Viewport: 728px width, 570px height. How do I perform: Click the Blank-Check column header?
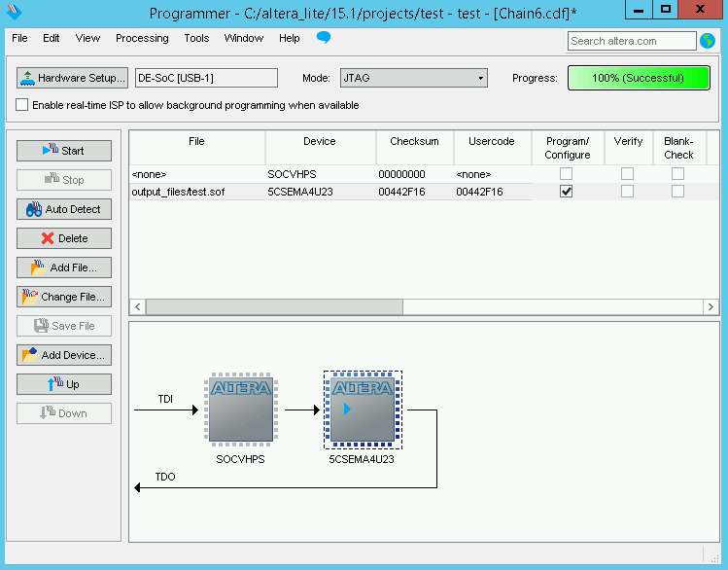coord(678,148)
